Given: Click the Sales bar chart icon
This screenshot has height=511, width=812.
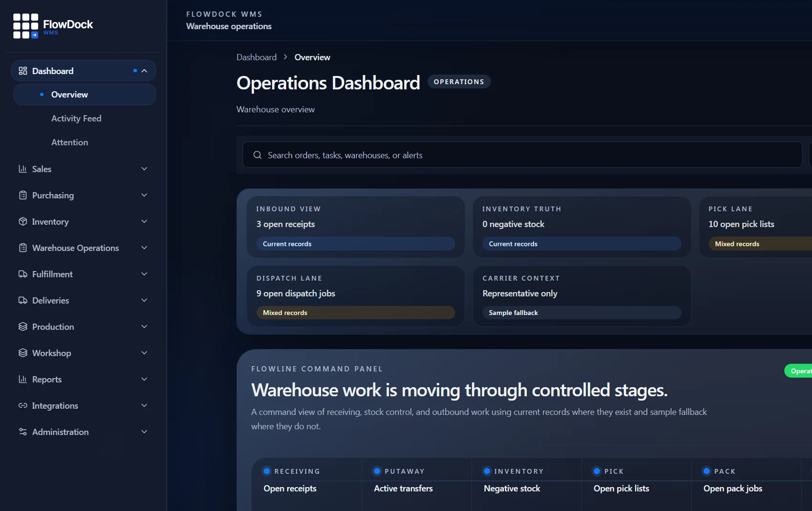Looking at the screenshot, I should pos(22,169).
